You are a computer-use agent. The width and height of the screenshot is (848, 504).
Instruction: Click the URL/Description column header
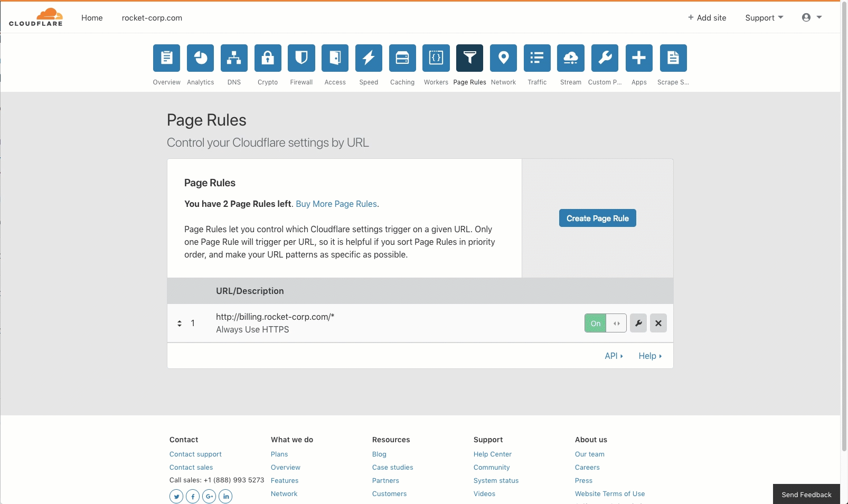tap(250, 291)
